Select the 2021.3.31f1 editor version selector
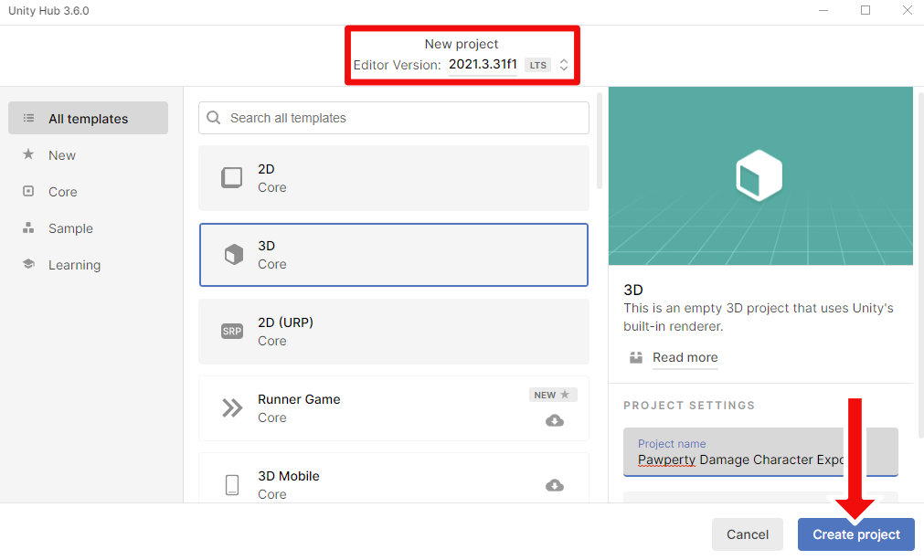This screenshot has width=924, height=560. (483, 65)
